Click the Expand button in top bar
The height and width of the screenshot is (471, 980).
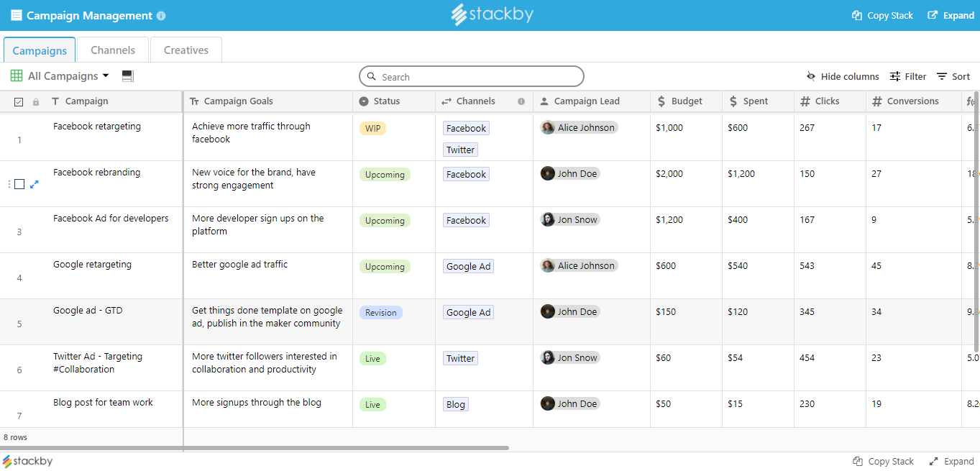tap(951, 16)
